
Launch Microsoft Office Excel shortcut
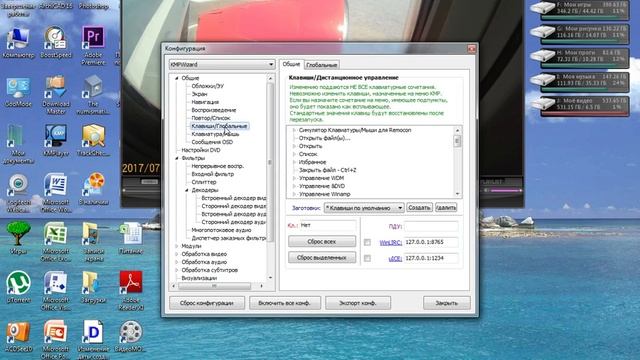(x=56, y=242)
